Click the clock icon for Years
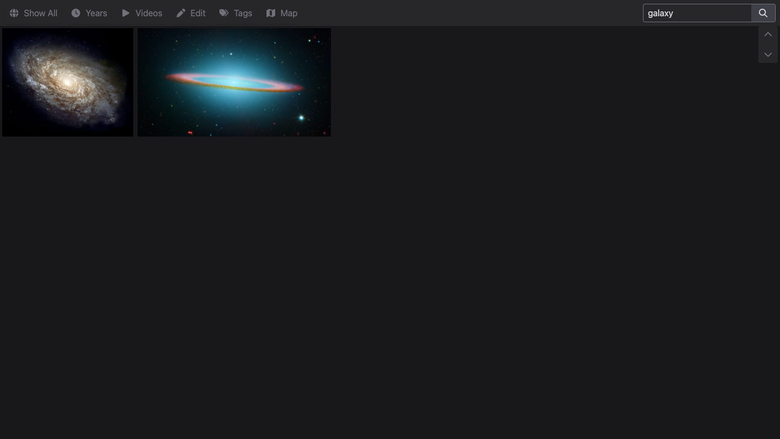Screen dimensions: 780x439 click(76, 13)
